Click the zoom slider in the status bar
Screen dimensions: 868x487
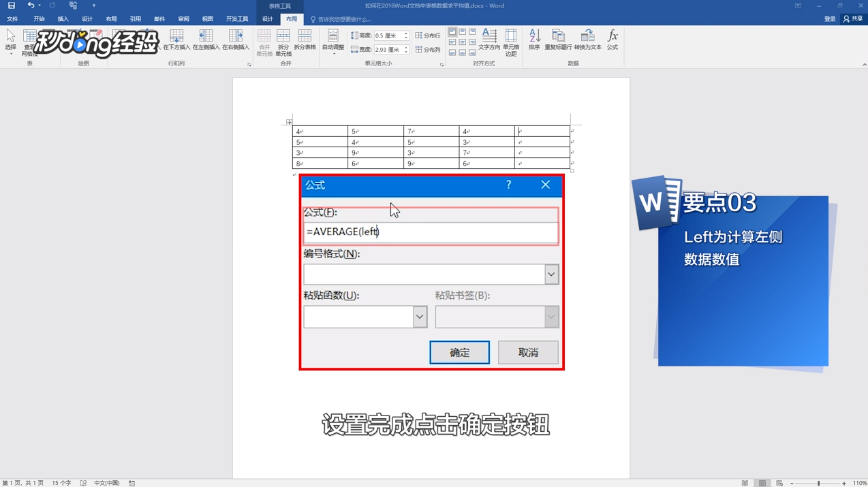[x=818, y=483]
